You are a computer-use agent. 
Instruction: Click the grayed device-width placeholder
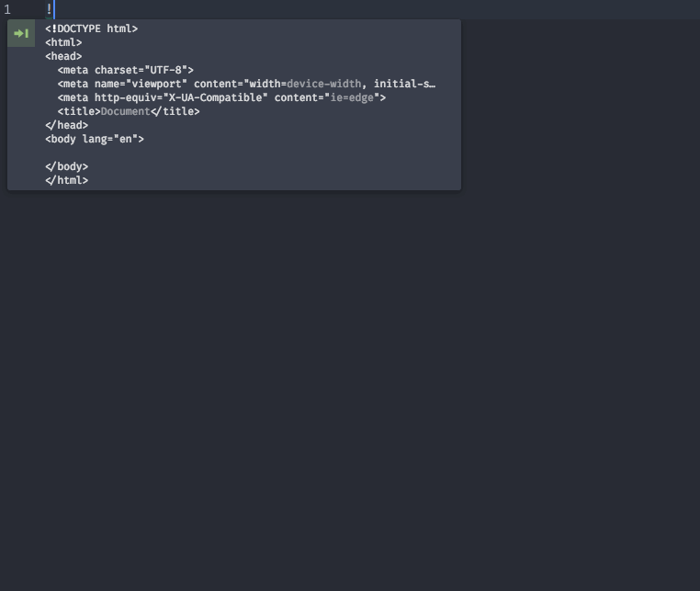[324, 84]
